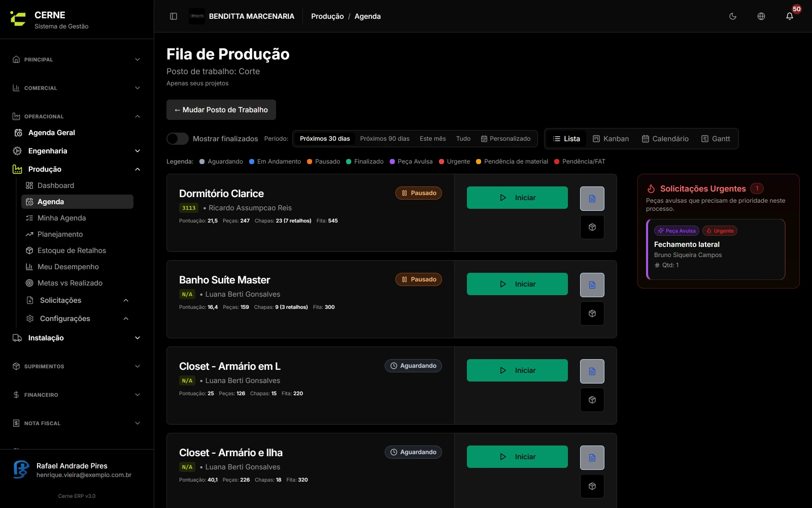Switch to the Kanban view tab
Viewport: 812px width, 508px height.
coord(611,139)
